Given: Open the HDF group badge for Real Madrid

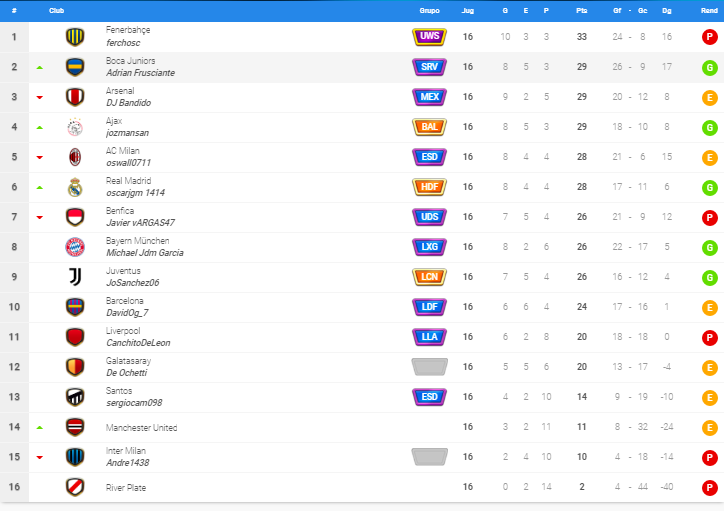Looking at the screenshot, I should coord(429,187).
